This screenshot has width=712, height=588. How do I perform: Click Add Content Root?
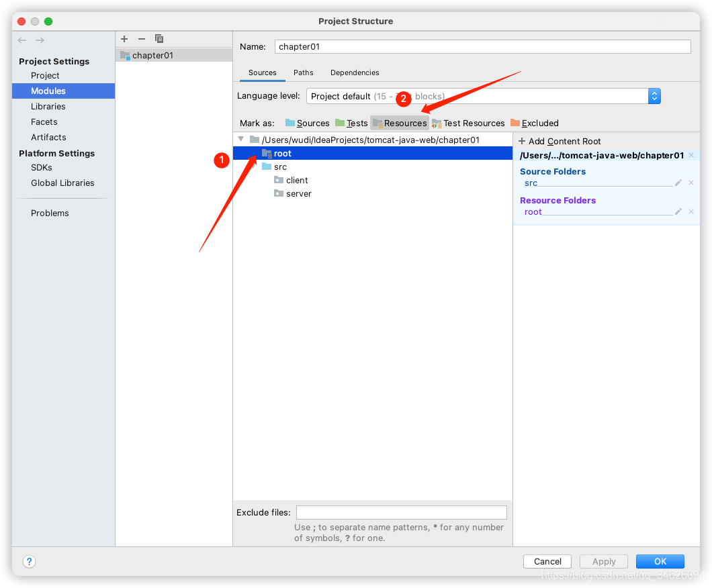point(560,141)
